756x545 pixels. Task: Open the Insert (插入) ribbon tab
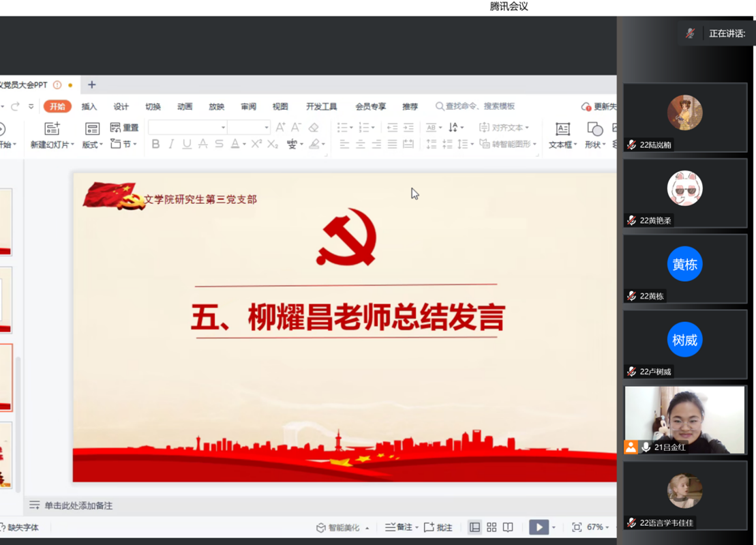click(x=89, y=106)
